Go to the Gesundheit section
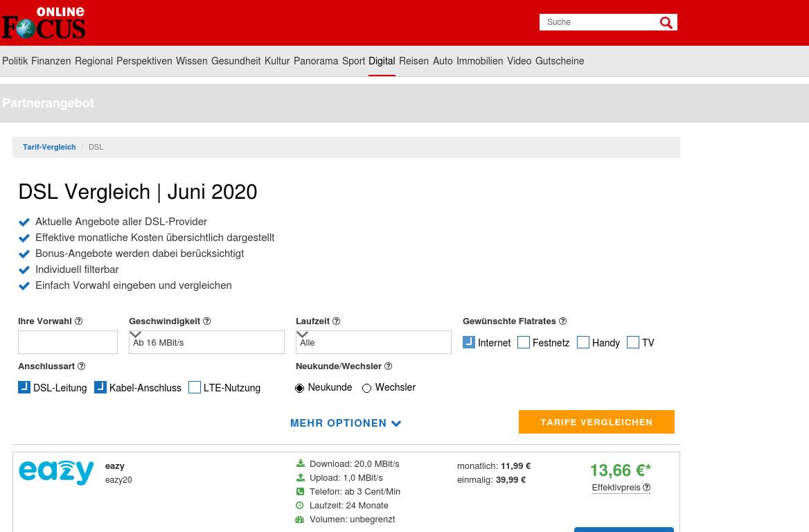Image resolution: width=809 pixels, height=532 pixels. pyautogui.click(x=235, y=61)
